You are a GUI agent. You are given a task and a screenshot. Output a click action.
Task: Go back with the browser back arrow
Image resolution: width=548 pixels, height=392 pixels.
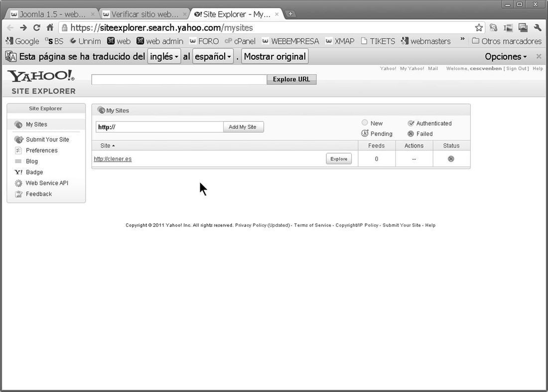[x=10, y=27]
